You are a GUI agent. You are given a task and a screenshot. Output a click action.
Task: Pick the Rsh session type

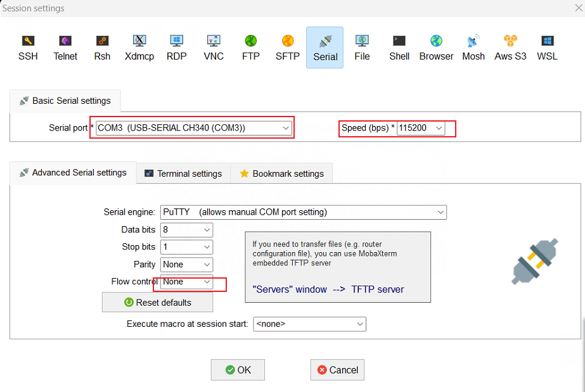(x=102, y=47)
